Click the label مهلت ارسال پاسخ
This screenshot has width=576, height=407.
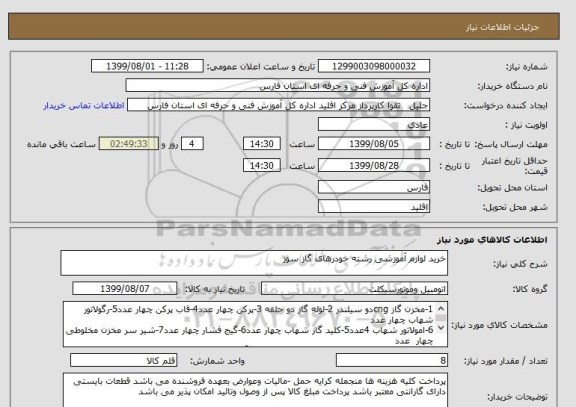[511, 144]
